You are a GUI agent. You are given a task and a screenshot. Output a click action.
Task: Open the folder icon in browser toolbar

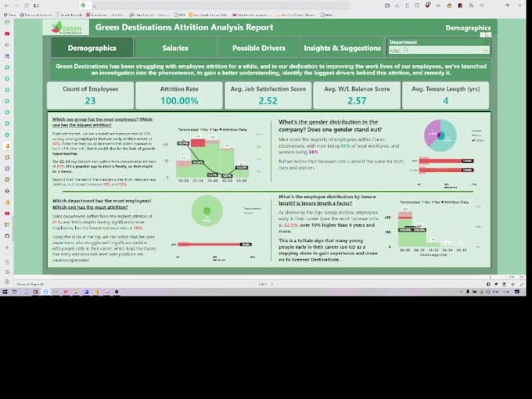click(x=387, y=5)
